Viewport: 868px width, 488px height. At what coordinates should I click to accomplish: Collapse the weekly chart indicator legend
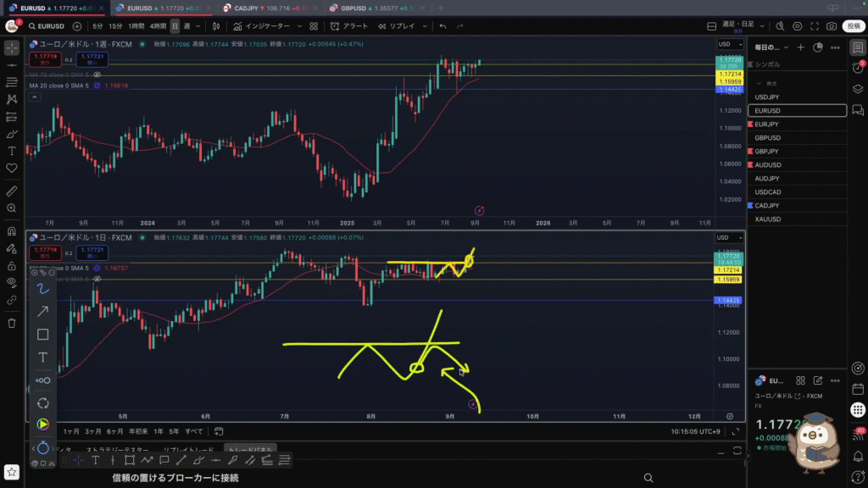[x=34, y=97]
